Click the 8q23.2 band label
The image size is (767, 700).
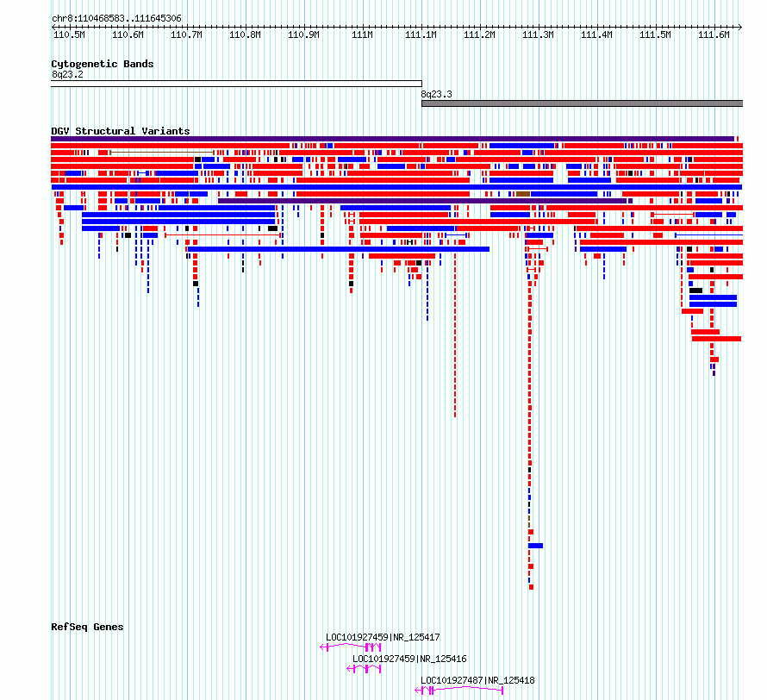[x=67, y=74]
